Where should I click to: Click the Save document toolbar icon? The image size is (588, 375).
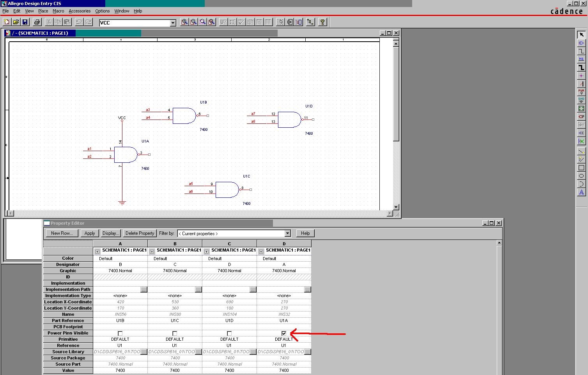(x=25, y=22)
